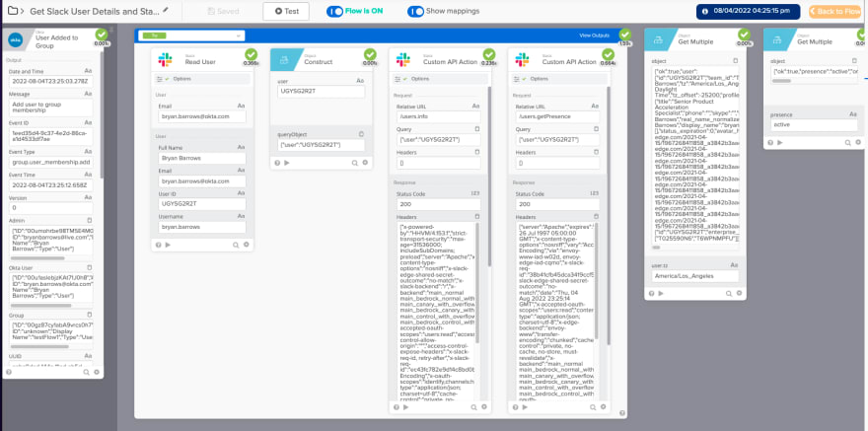The image size is (868, 431).
Task: Expand Options on the /users.getPresence API card
Action: [559, 79]
